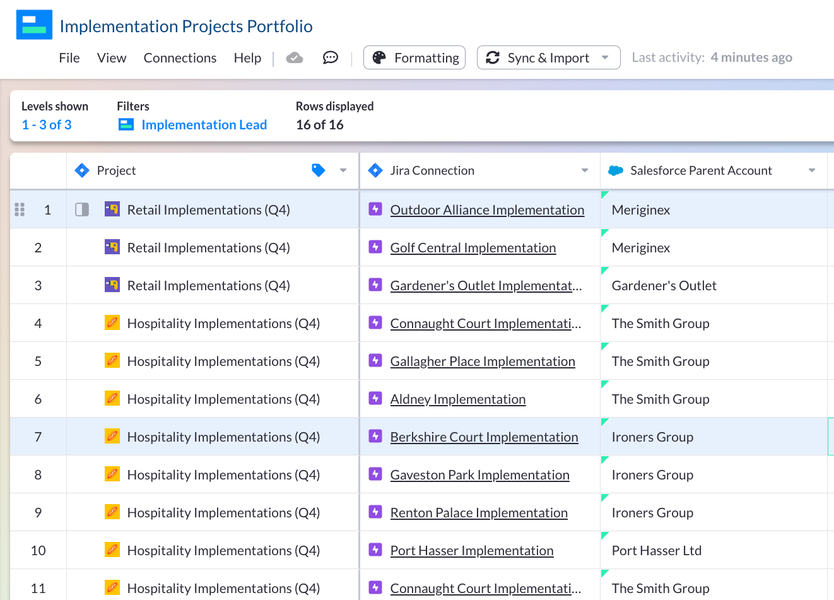
Task: Click The Smith Group cell in row 4
Action: coord(714,323)
